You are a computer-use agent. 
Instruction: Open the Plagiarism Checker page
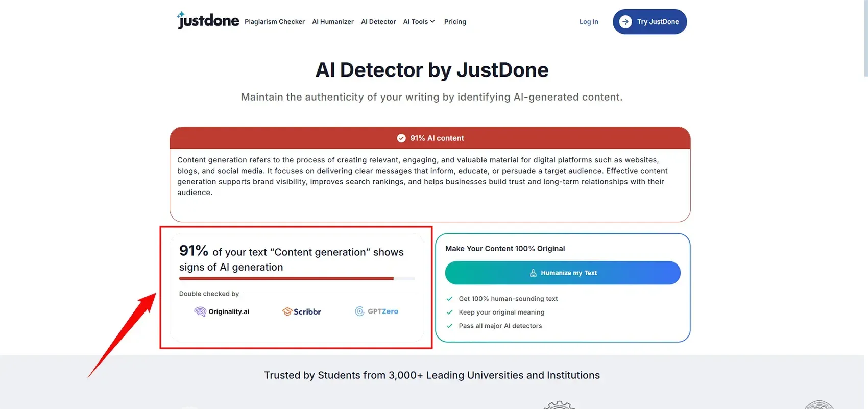click(274, 22)
